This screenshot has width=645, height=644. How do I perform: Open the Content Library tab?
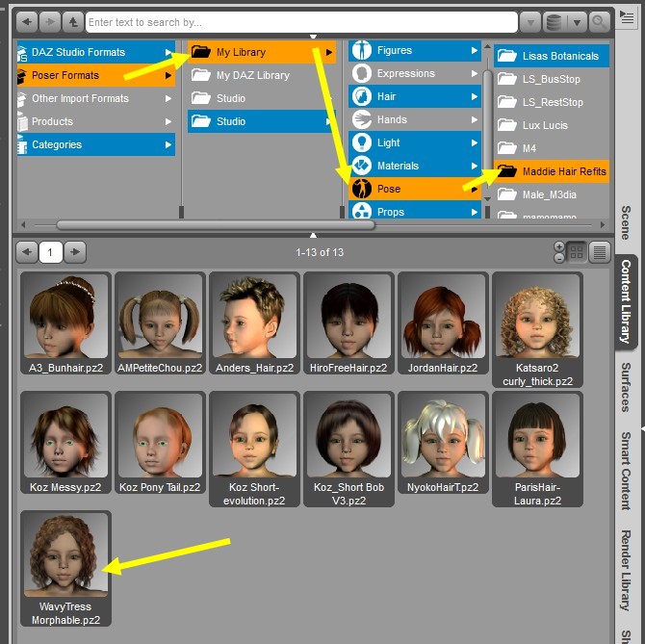(x=626, y=301)
